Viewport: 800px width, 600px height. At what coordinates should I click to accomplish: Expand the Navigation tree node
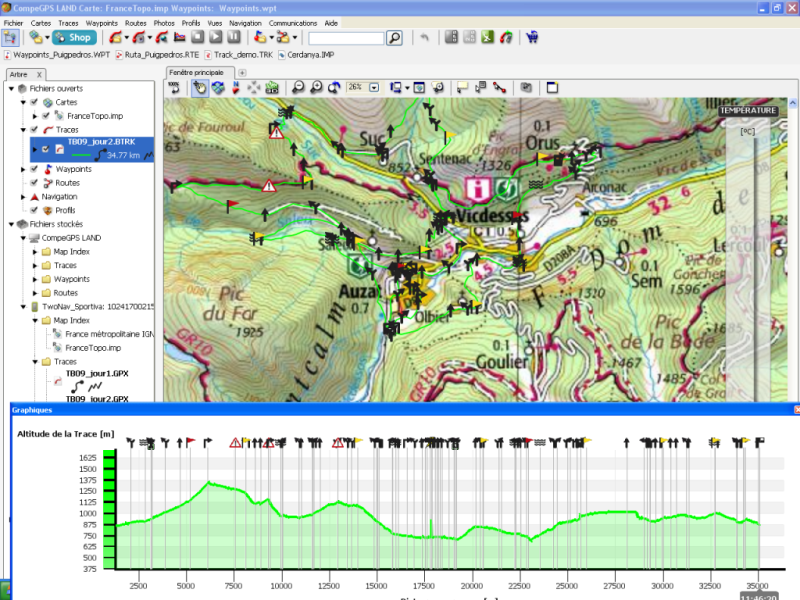point(23,196)
